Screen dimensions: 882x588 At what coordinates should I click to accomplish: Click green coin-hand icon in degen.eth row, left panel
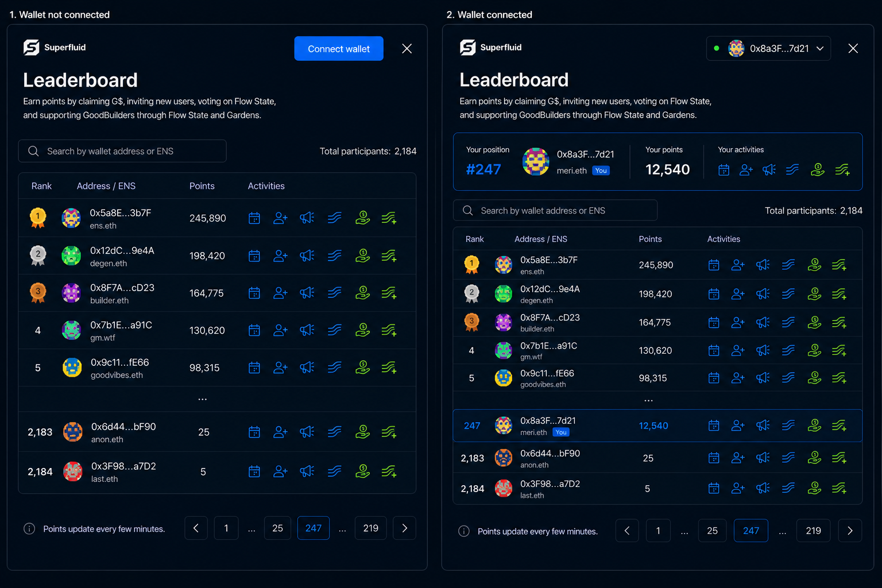click(x=363, y=255)
